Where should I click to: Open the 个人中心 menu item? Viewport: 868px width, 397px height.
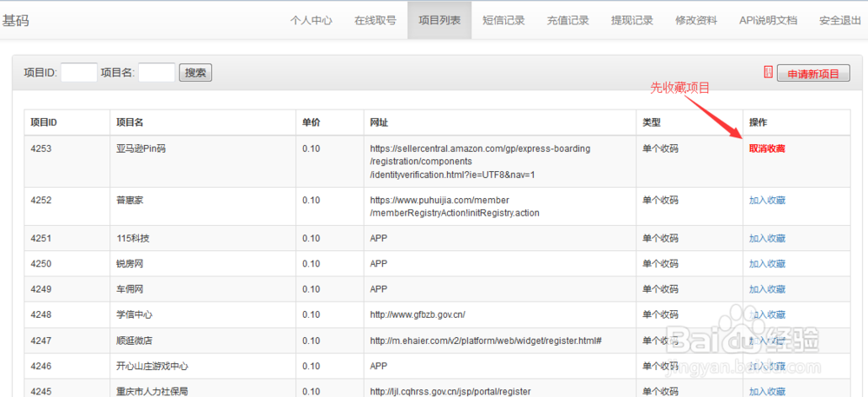311,21
